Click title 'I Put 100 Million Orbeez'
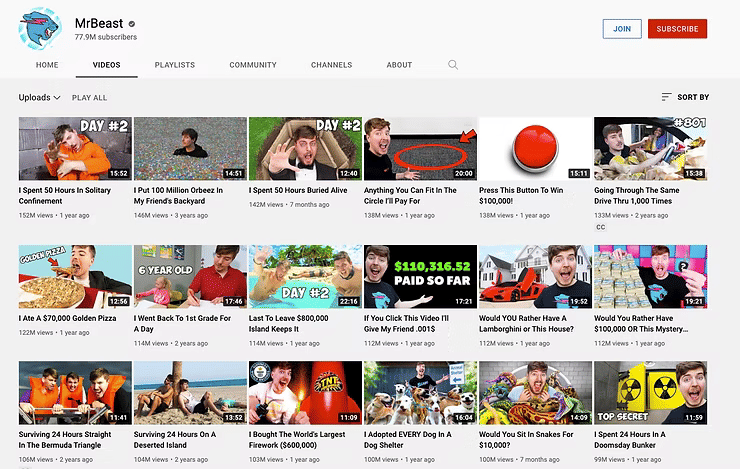 pyautogui.click(x=178, y=195)
